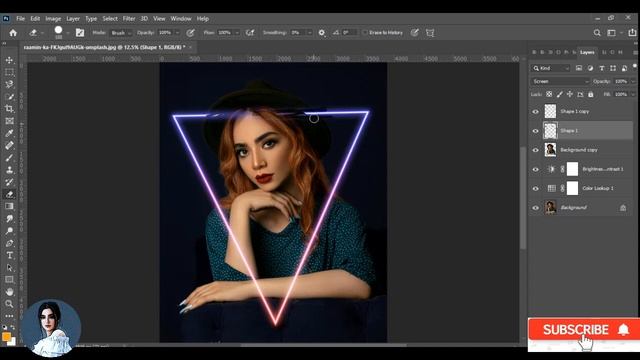Hide the Shape 1 layer
The width and height of the screenshot is (640, 360).
point(536,131)
